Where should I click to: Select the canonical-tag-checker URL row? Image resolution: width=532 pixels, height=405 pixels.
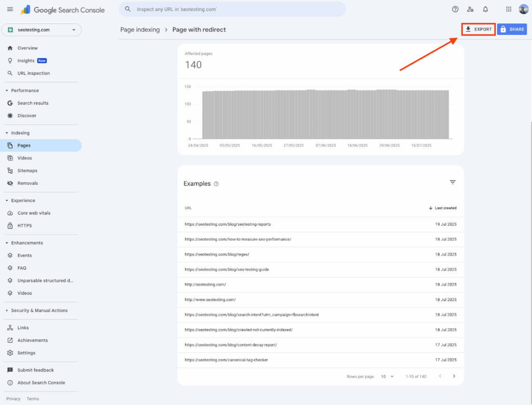[320, 360]
